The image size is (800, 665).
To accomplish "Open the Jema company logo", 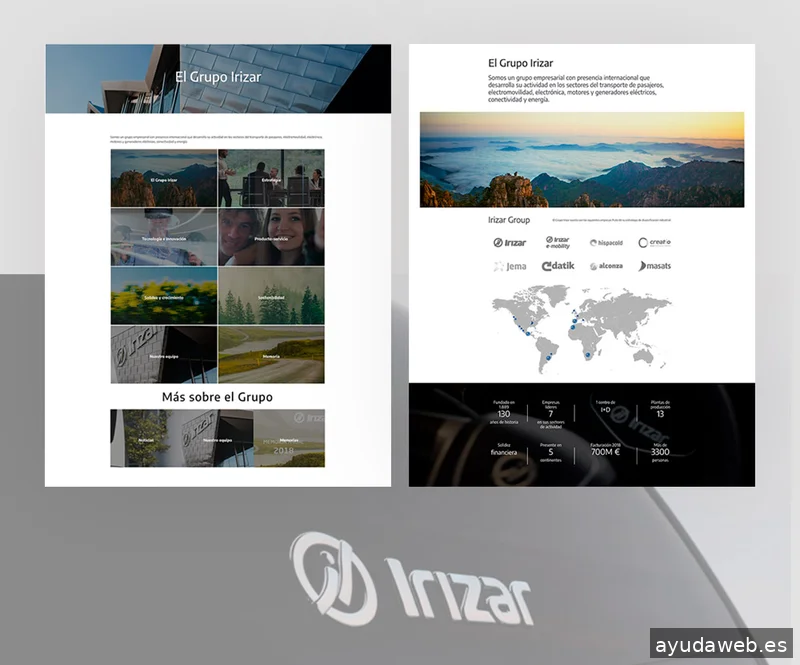I will 509,266.
